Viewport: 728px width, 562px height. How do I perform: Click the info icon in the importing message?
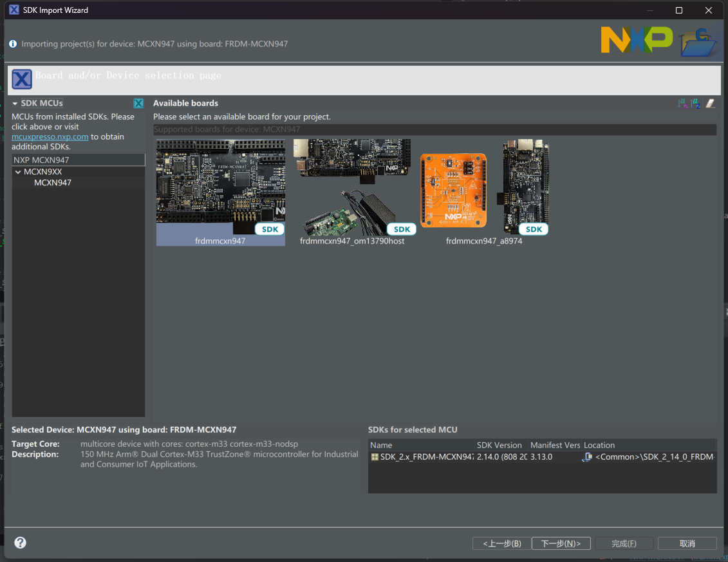(x=13, y=44)
